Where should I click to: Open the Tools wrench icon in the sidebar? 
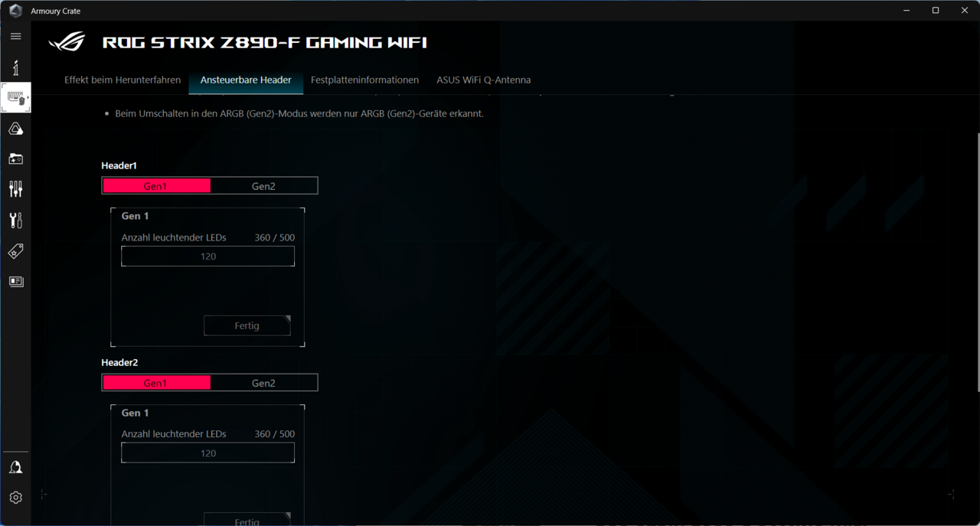click(15, 221)
